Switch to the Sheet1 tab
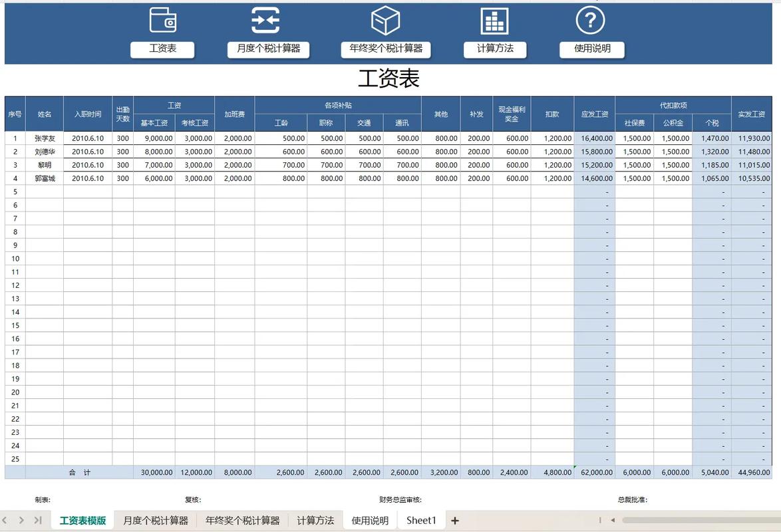The width and height of the screenshot is (781, 532). (x=421, y=521)
